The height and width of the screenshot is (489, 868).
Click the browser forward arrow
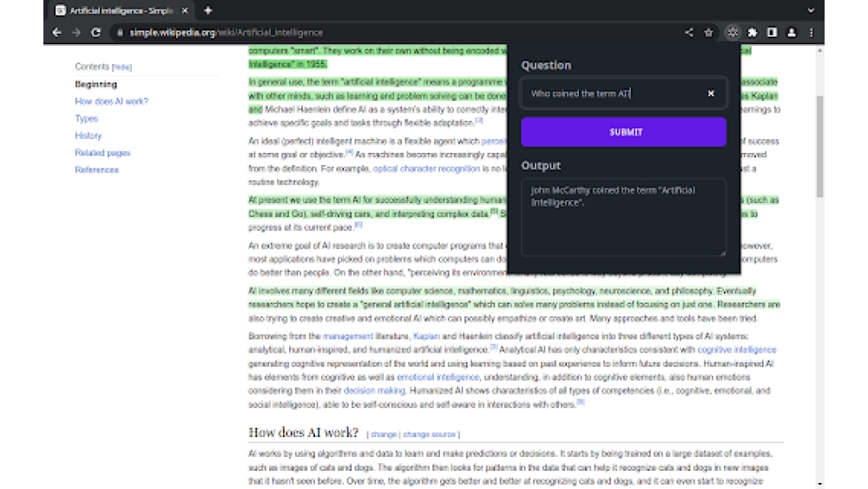click(x=76, y=33)
